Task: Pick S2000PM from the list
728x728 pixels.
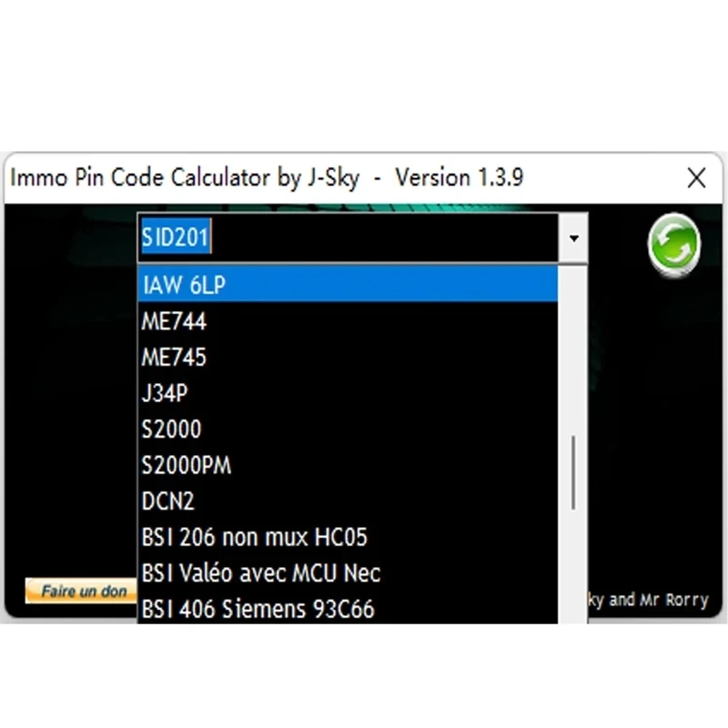Action: [x=349, y=465]
